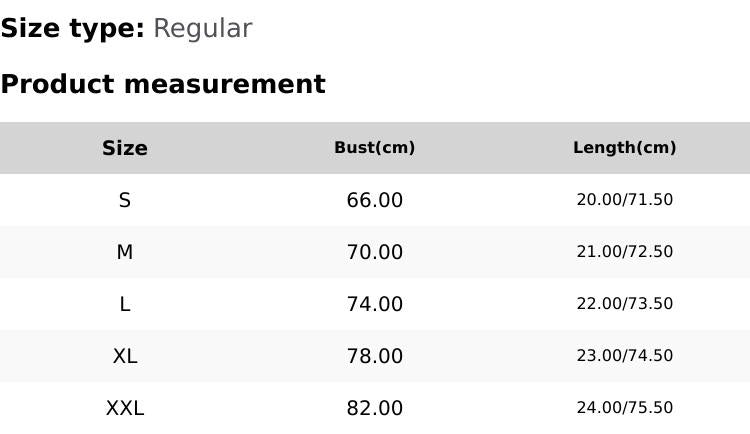Click the Bust(cm) column header
This screenshot has height=434, width=750.
(x=375, y=148)
